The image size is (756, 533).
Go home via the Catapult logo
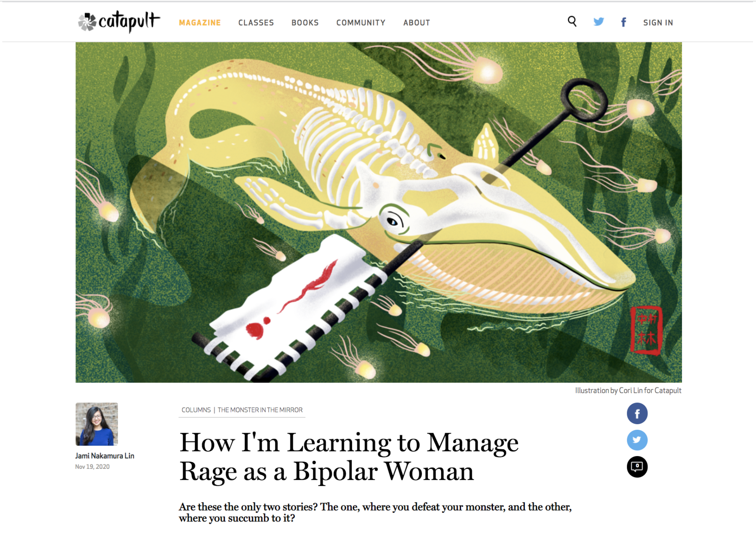(x=119, y=22)
